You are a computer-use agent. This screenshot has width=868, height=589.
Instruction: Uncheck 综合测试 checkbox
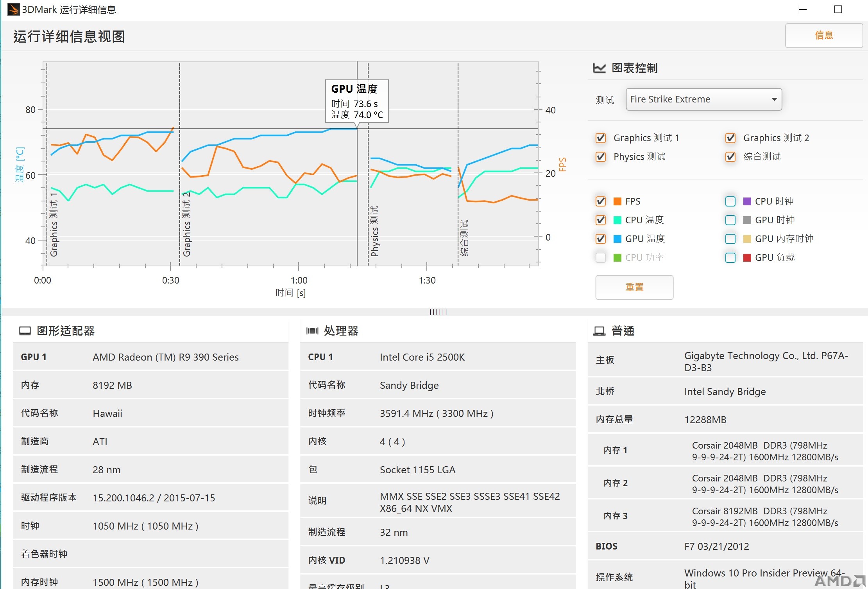(730, 157)
